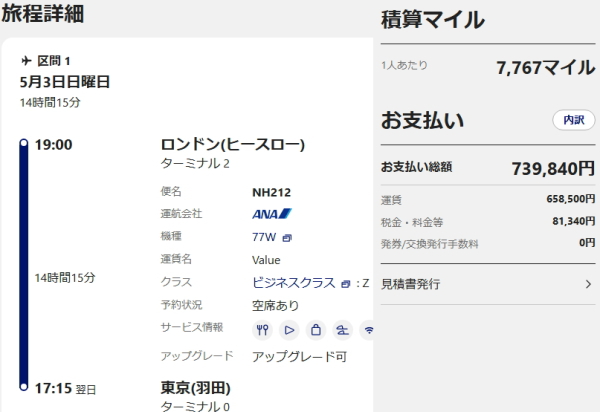The height and width of the screenshot is (412, 600).
Task: Click the ロンドン(ヒースロー) departure airport
Action: 232,144
